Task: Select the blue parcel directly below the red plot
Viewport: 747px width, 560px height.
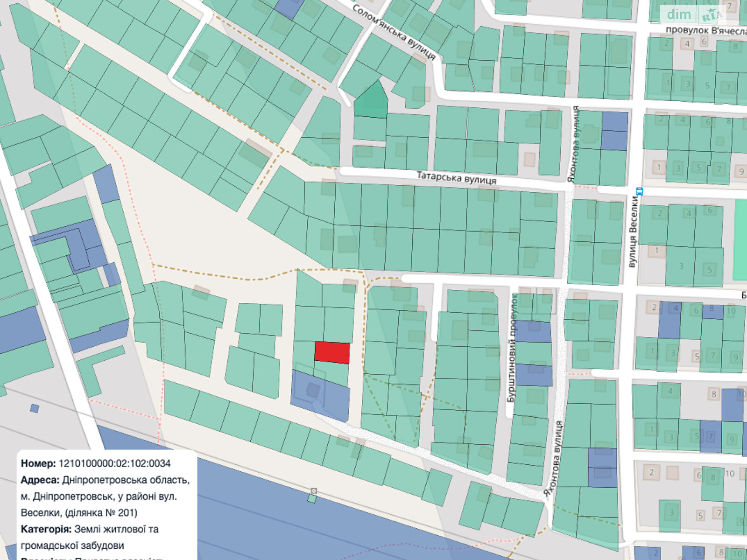Action: pyautogui.click(x=320, y=394)
